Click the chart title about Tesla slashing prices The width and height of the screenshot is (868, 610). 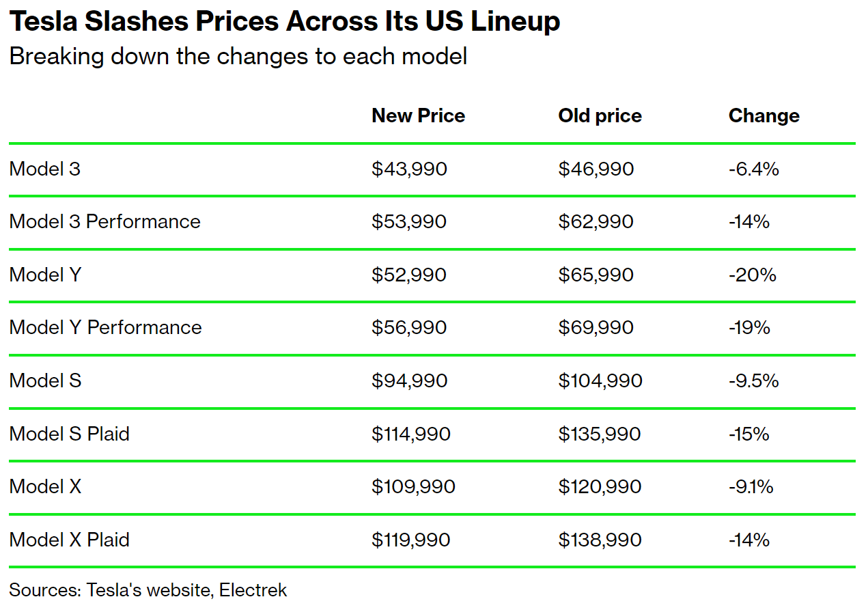[285, 22]
